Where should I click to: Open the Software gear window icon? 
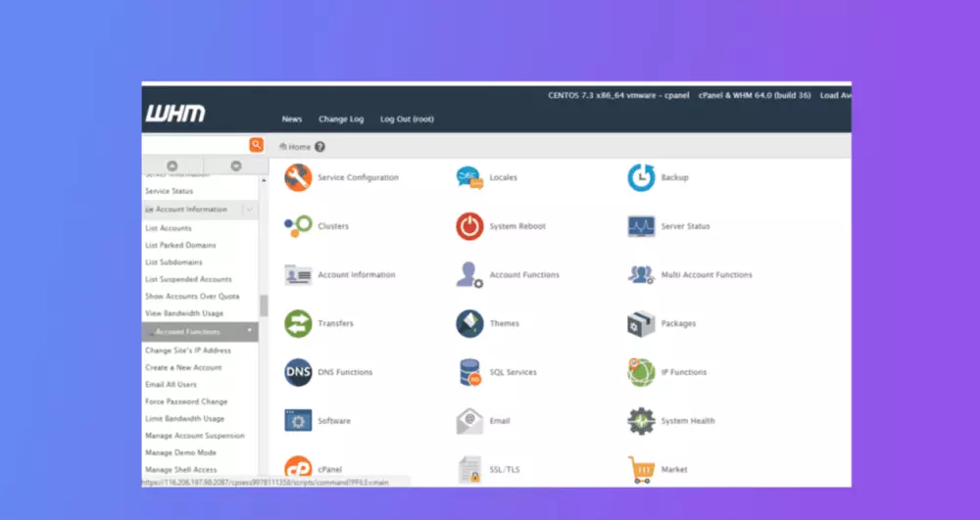[x=298, y=421]
